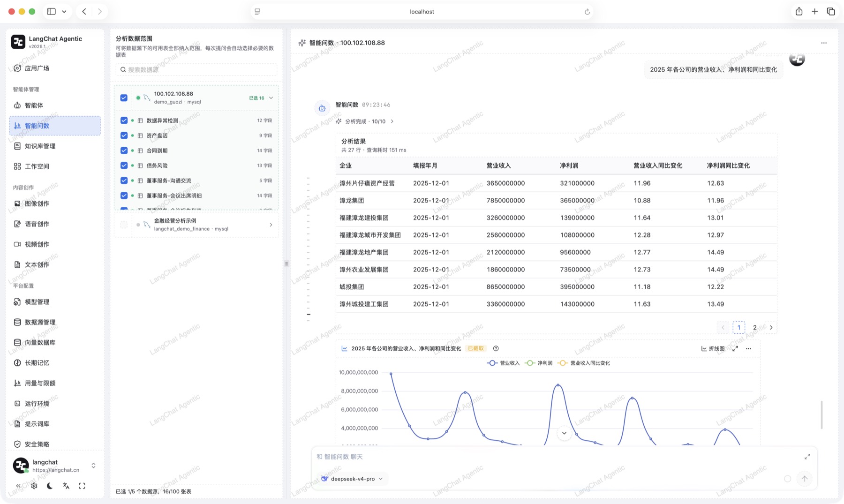Uncheck the 资产盘活 table
Screen dimensions: 844x504
click(x=124, y=135)
